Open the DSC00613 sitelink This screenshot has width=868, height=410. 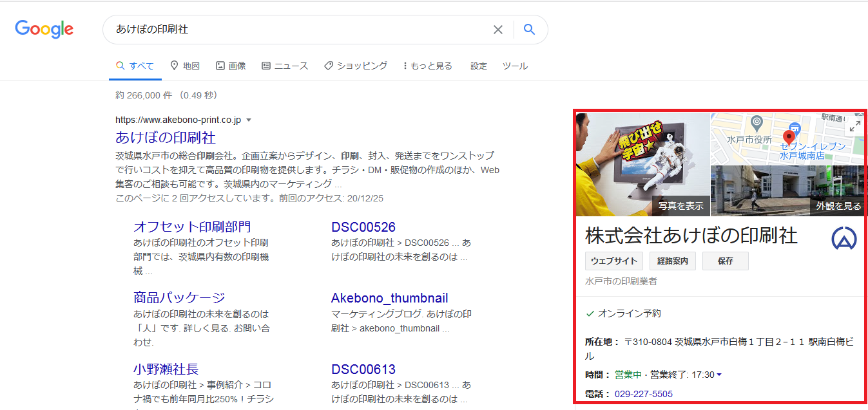coord(363,369)
